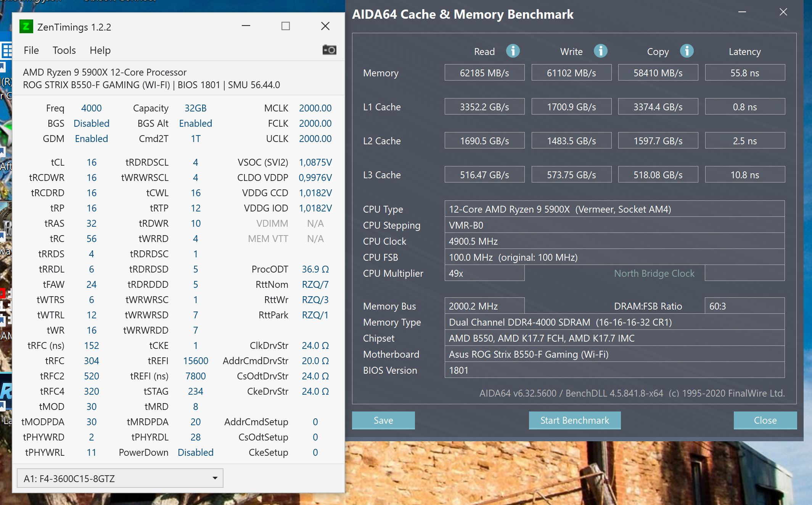Click the Write info icon
Image resolution: width=812 pixels, height=505 pixels.
coord(600,51)
